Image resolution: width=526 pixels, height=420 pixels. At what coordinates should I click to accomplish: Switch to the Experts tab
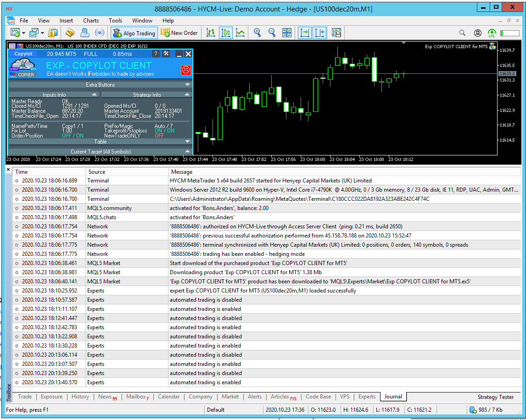pos(367,397)
